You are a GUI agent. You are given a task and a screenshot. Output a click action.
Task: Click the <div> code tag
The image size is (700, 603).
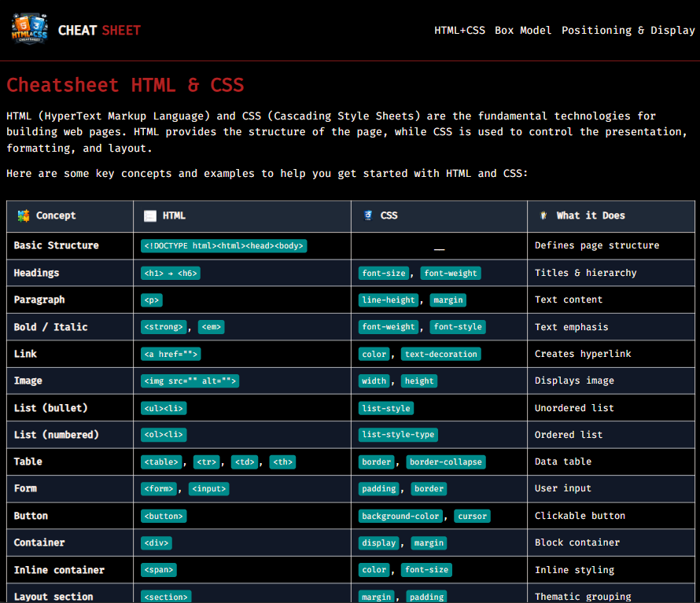tap(157, 542)
